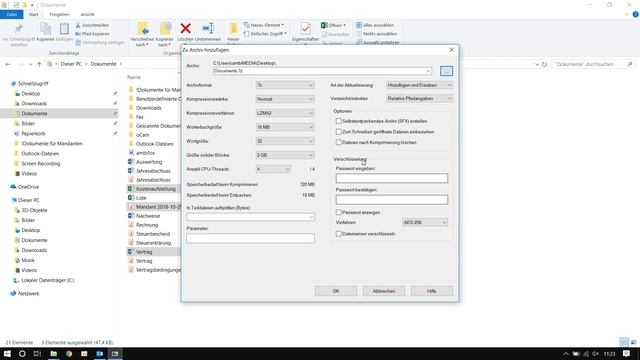Click the Kopieren nach ribbon icon
Screen dimensions: 640x360
point(165,28)
